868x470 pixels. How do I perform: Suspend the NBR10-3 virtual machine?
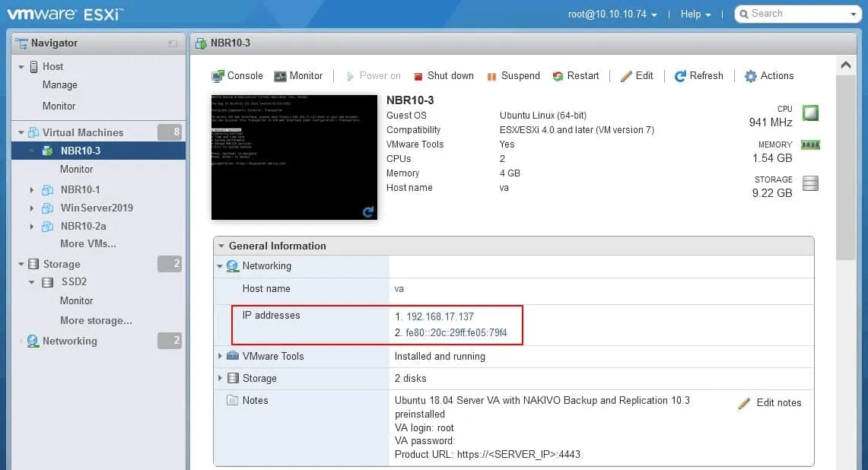pyautogui.click(x=513, y=76)
